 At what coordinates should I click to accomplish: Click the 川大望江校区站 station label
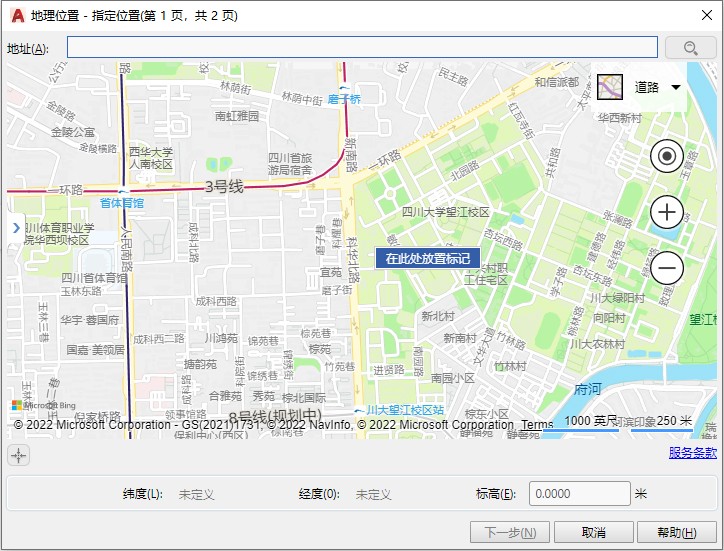(405, 410)
